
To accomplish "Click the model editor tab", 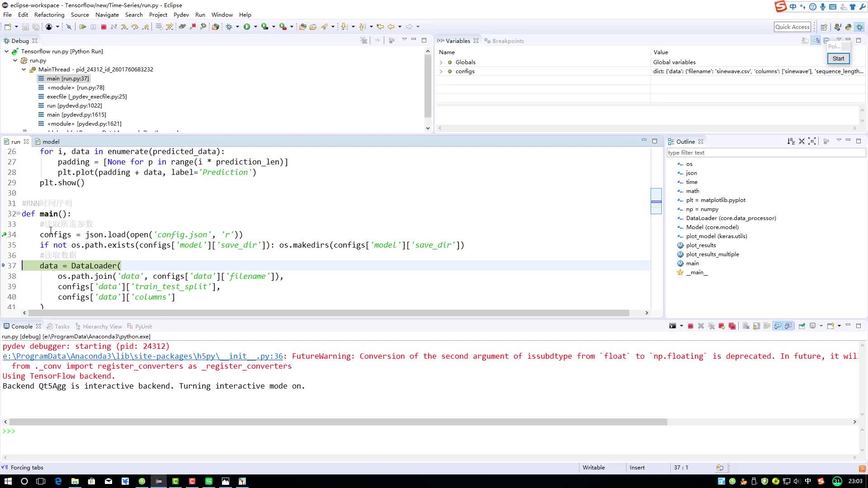I will (x=51, y=141).
